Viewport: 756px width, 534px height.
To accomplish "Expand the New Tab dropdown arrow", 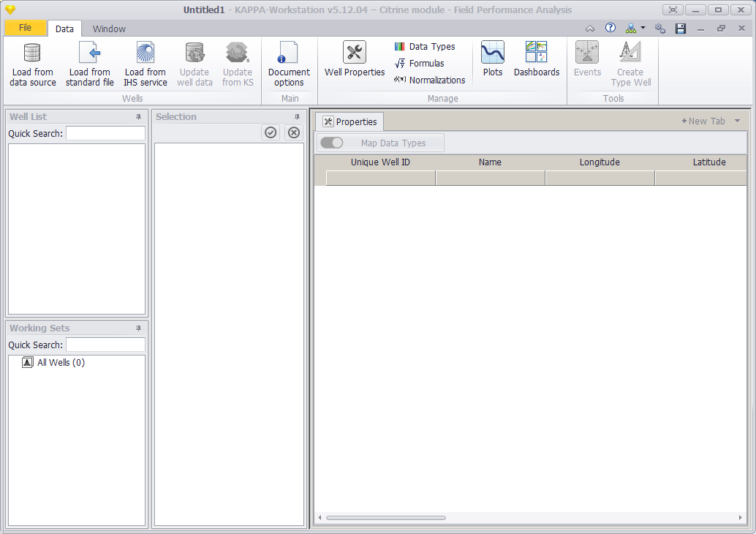I will (737, 121).
